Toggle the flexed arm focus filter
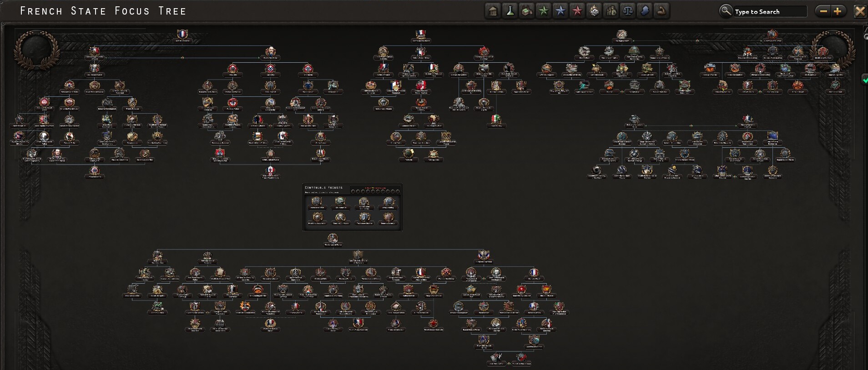This screenshot has height=370, width=868. tap(662, 11)
